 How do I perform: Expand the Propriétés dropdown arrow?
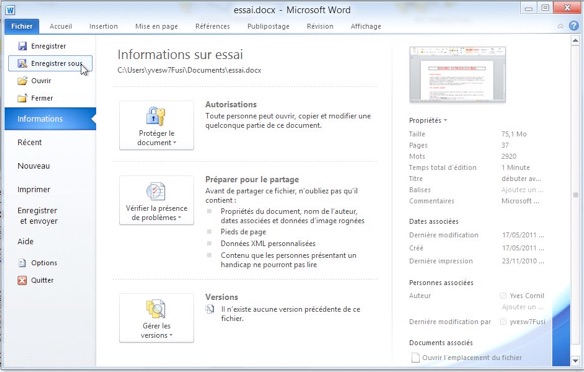[445, 120]
